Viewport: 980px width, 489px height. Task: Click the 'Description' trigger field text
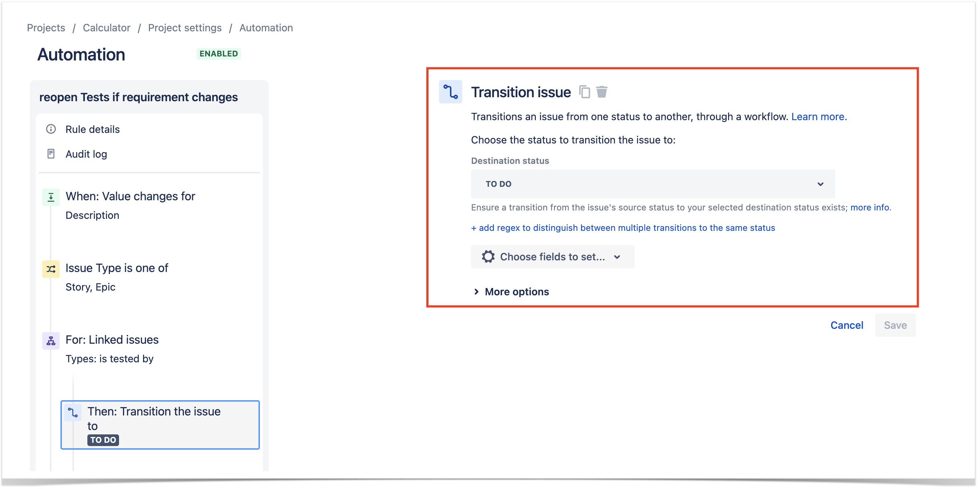(x=92, y=216)
